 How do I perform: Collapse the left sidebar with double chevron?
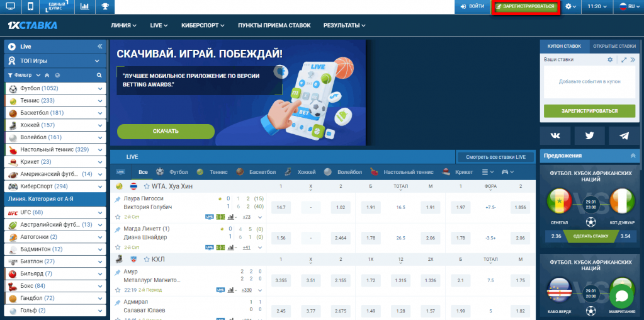click(x=100, y=47)
